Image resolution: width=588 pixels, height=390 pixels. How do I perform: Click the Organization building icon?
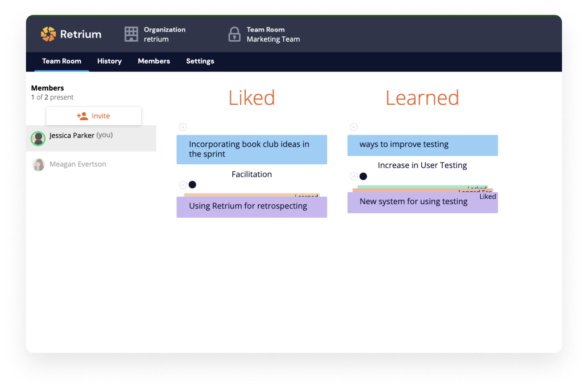[131, 34]
